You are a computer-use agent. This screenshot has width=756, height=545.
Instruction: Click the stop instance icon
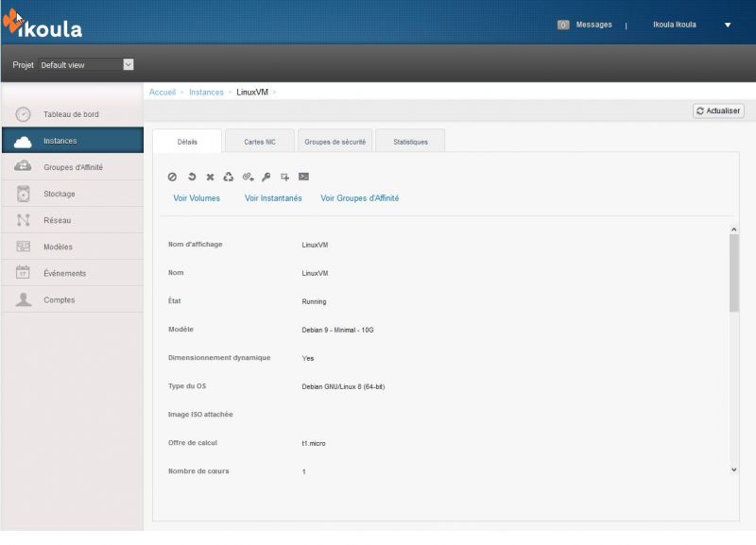(172, 177)
